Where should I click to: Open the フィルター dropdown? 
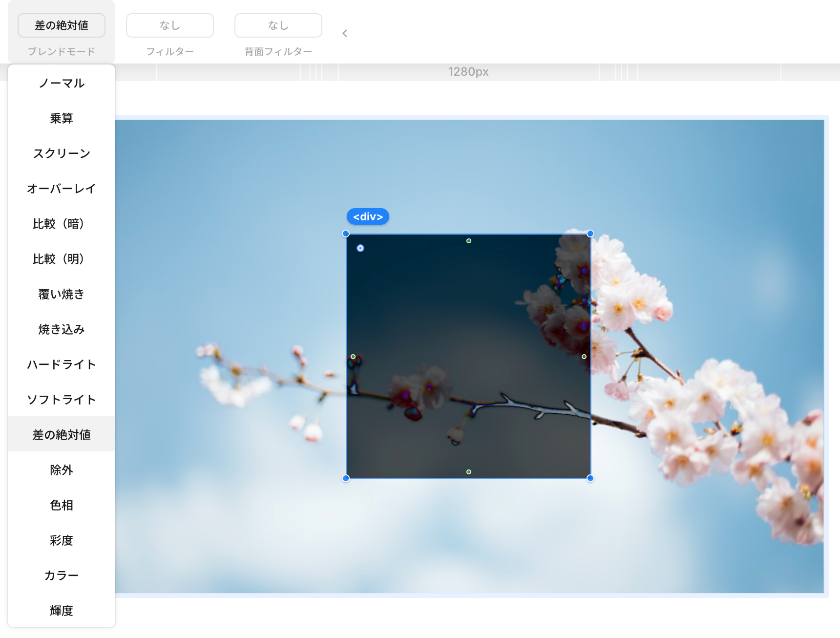coord(170,25)
